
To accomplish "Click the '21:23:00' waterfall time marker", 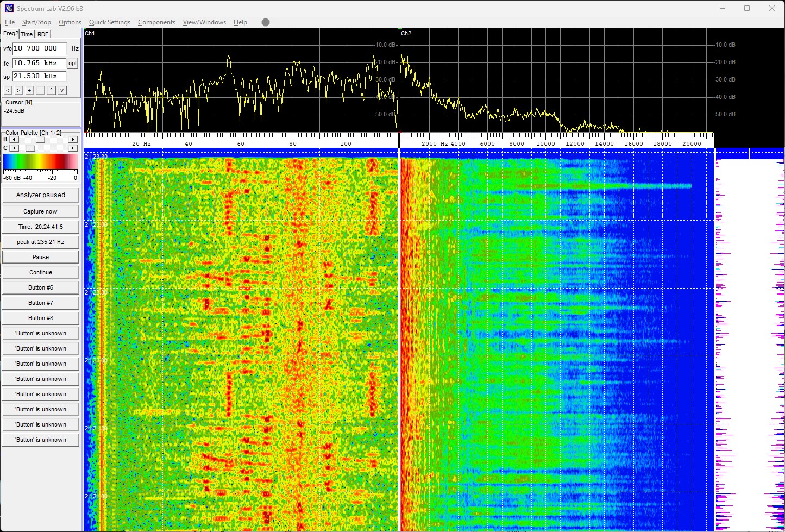I will 96,224.
